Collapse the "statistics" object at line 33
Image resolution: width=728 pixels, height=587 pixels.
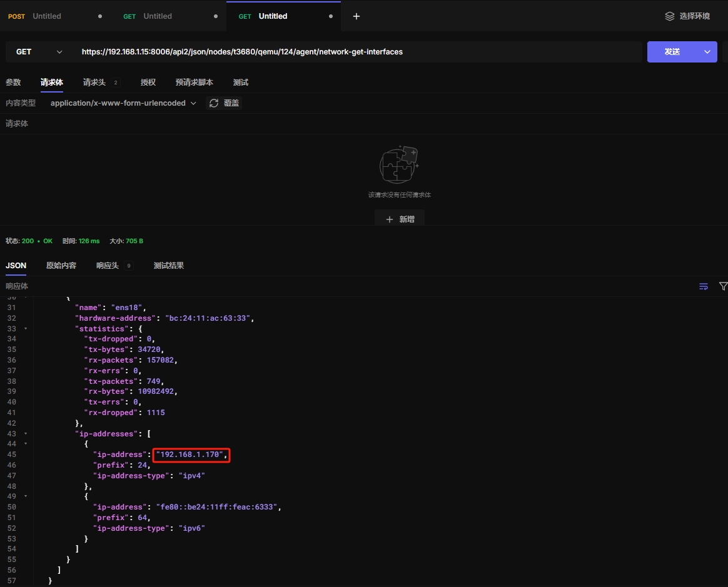pos(26,329)
